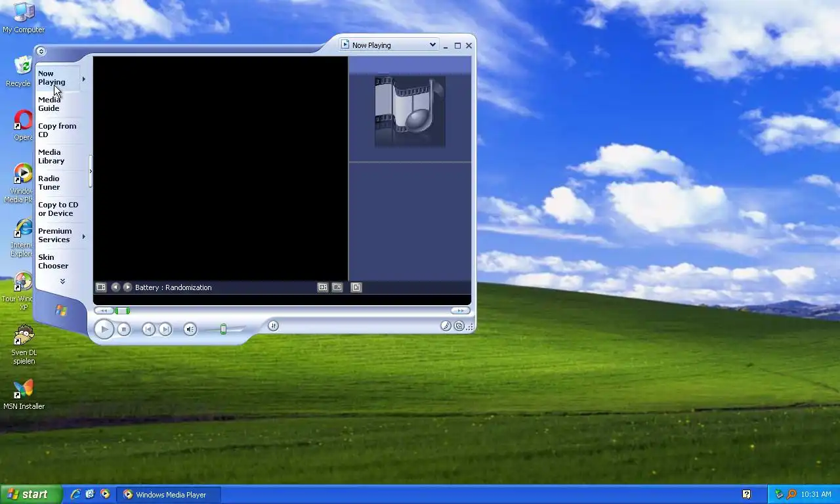The width and height of the screenshot is (840, 504).
Task: Click the volume slider handle
Action: tap(223, 329)
